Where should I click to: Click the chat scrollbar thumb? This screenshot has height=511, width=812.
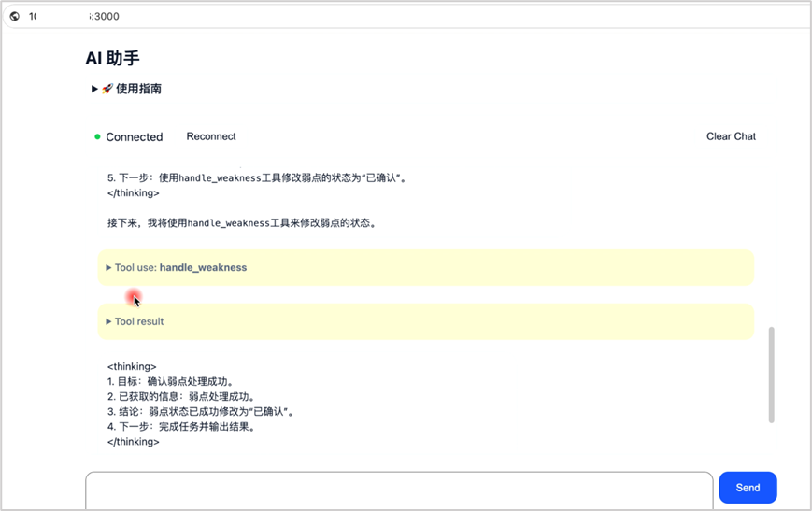771,374
